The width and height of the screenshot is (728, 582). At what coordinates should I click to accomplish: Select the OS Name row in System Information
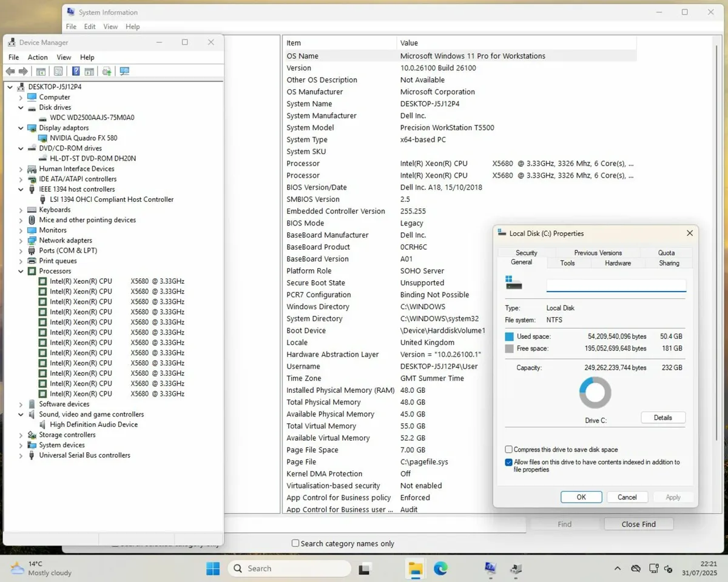coord(460,56)
